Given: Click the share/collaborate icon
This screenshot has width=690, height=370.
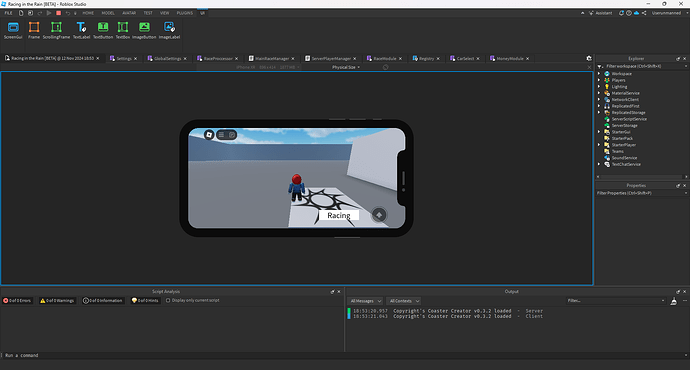Looking at the screenshot, I should pos(644,13).
